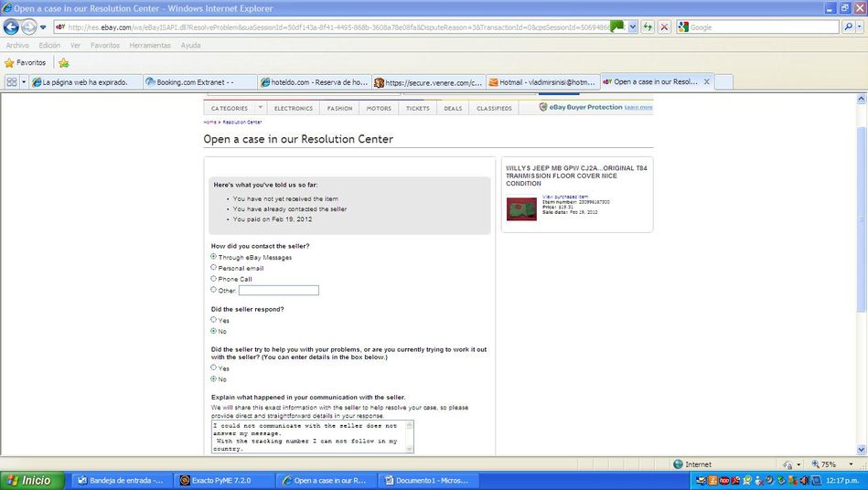Click the Other contact method text field

point(278,291)
